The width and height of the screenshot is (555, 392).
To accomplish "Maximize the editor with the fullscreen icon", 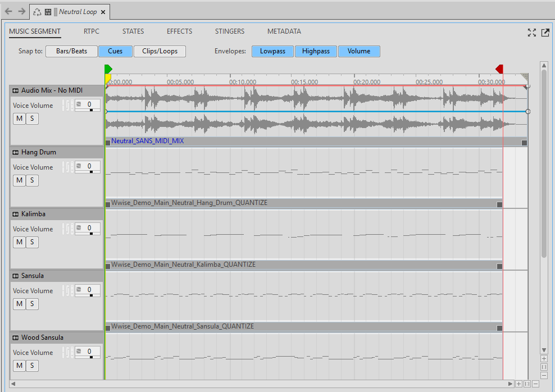I will [531, 33].
